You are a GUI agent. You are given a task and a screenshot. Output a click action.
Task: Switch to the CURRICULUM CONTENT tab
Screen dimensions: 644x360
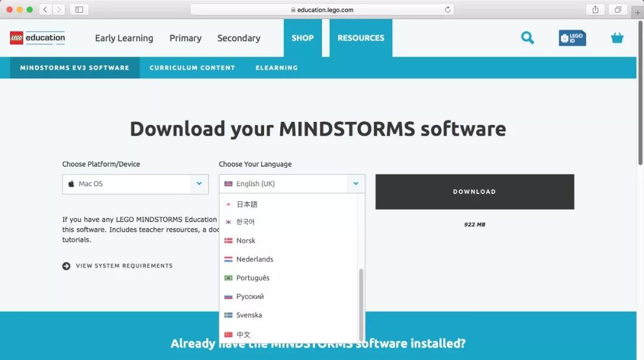[192, 67]
